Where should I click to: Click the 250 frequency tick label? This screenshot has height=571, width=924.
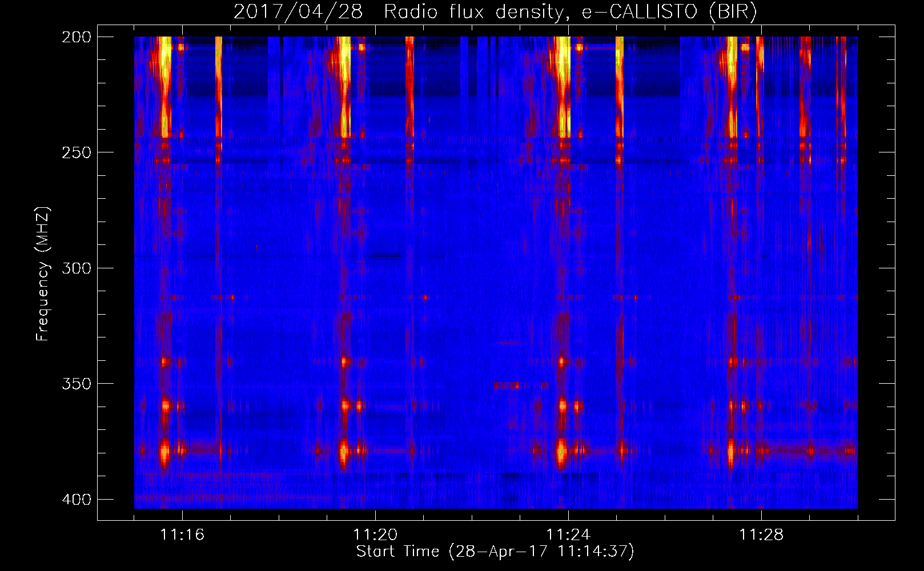pos(77,152)
